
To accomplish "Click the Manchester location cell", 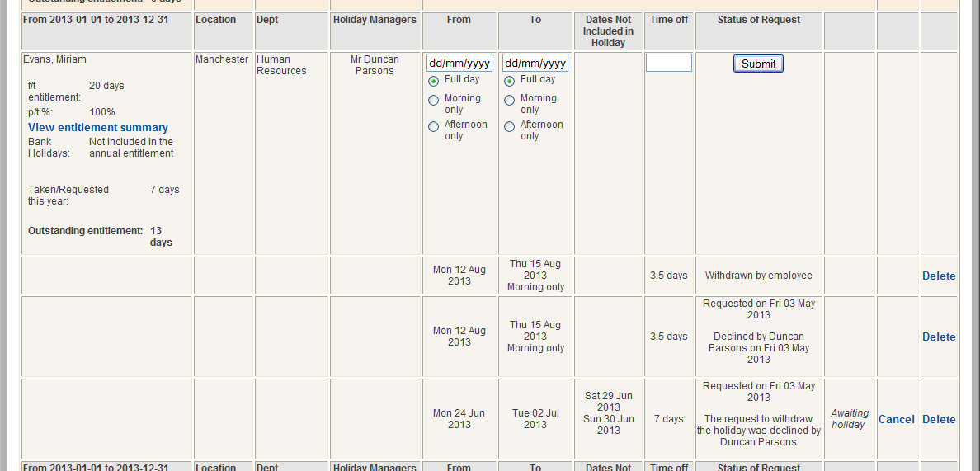I will 222,59.
